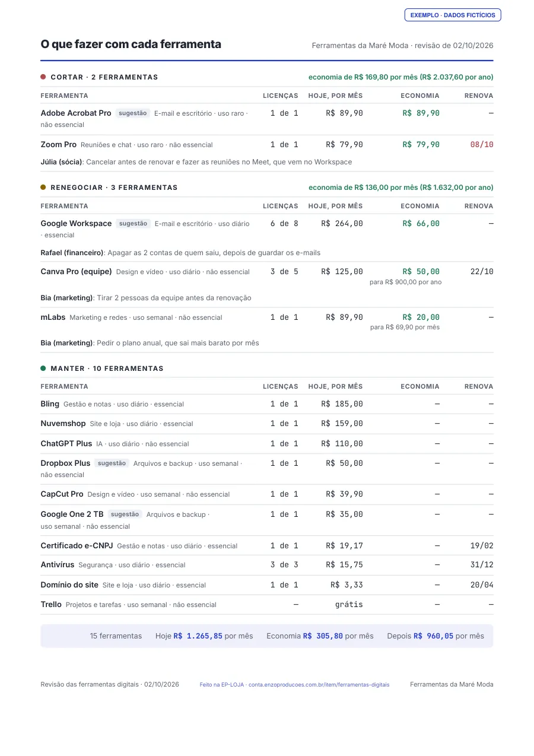The height and width of the screenshot is (756, 534).
Task: Select the "Canva Pro (equipe)" tool name
Action: pyautogui.click(x=76, y=271)
